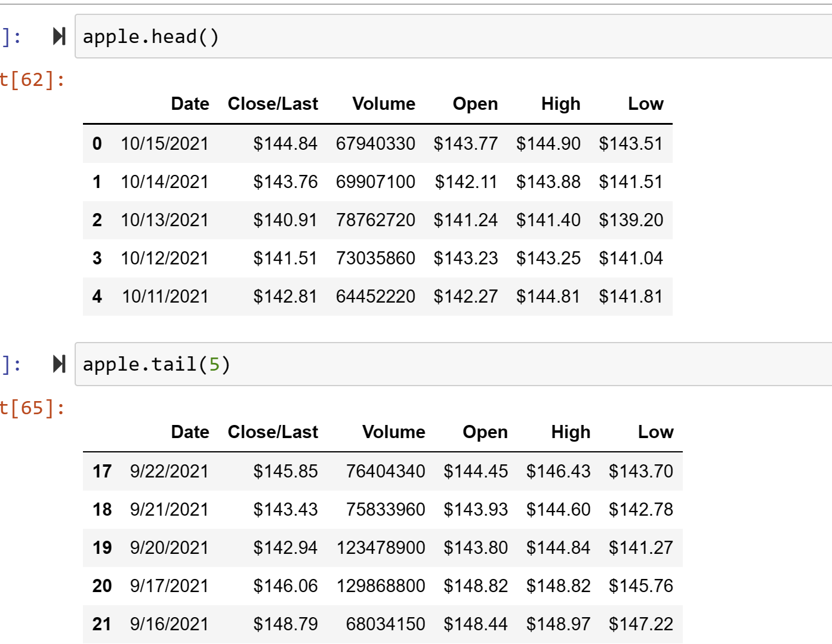Select volume value 64452220
Screen dimensions: 832x644
375,297
